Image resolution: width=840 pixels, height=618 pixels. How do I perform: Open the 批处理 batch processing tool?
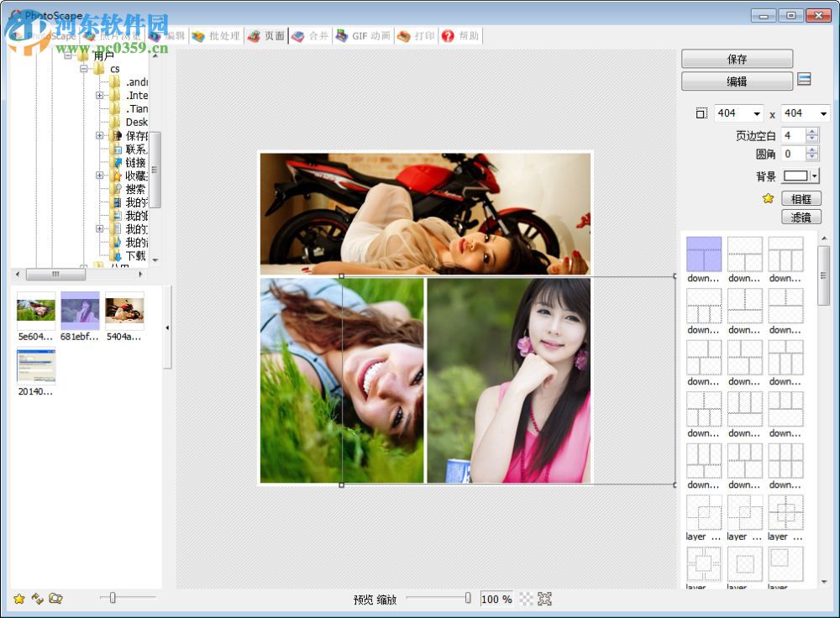(217, 35)
